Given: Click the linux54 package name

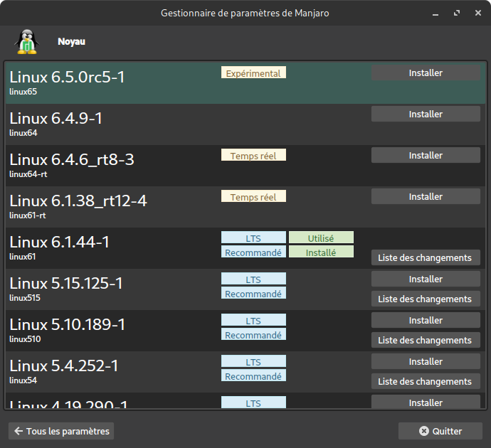Looking at the screenshot, I should point(23,380).
